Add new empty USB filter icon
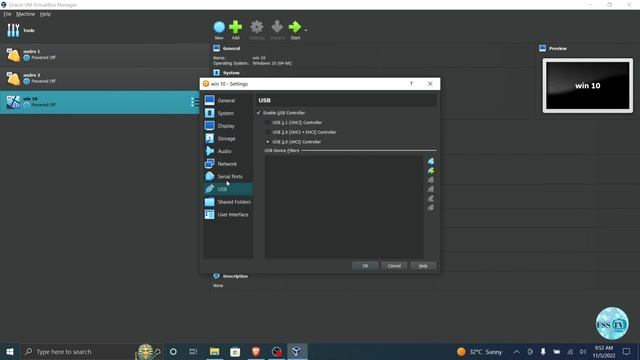Image resolution: width=640 pixels, height=360 pixels. coord(431,161)
